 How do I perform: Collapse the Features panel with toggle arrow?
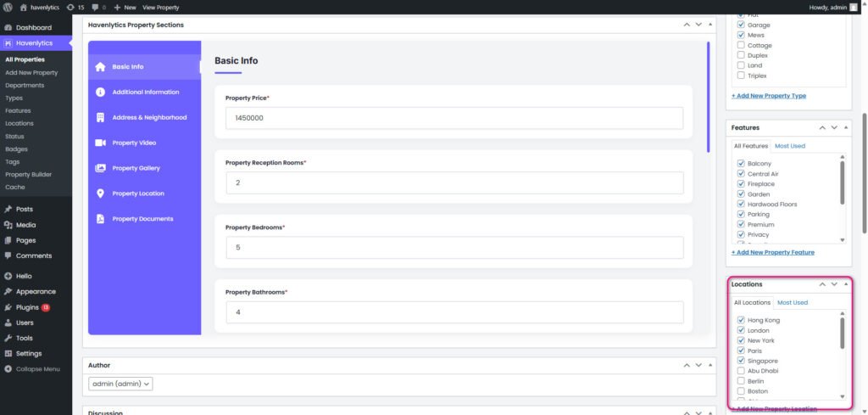pyautogui.click(x=846, y=128)
